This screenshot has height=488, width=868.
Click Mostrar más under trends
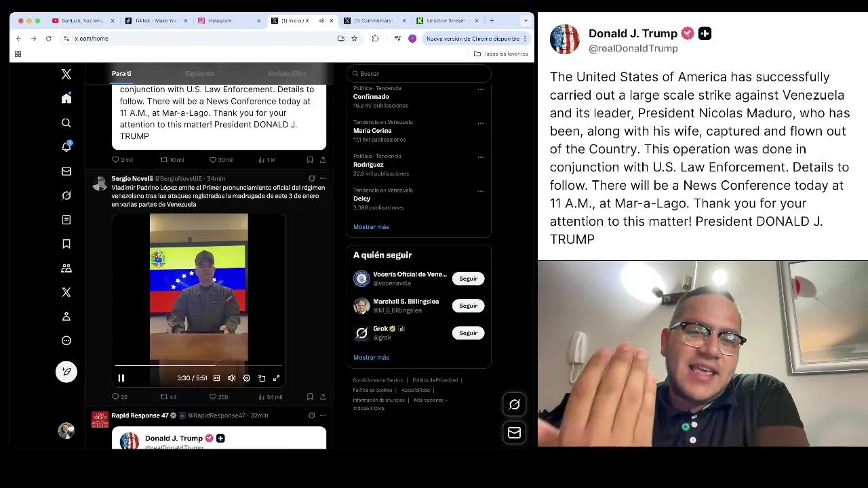[x=371, y=227]
